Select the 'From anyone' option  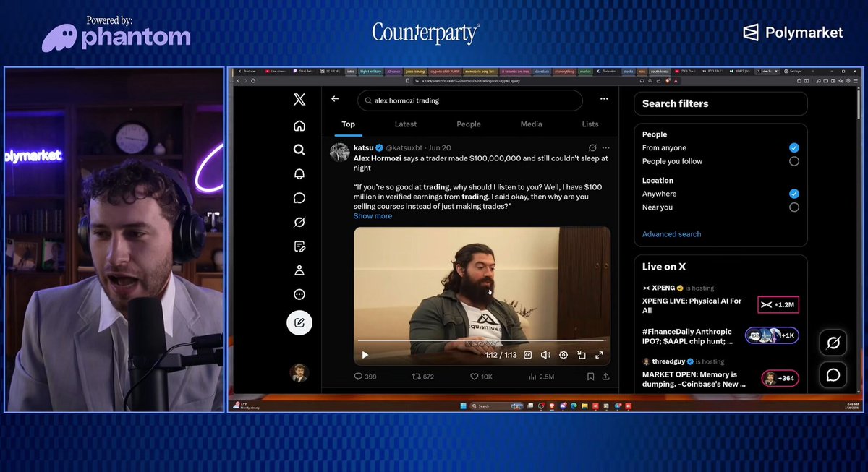pyautogui.click(x=793, y=147)
